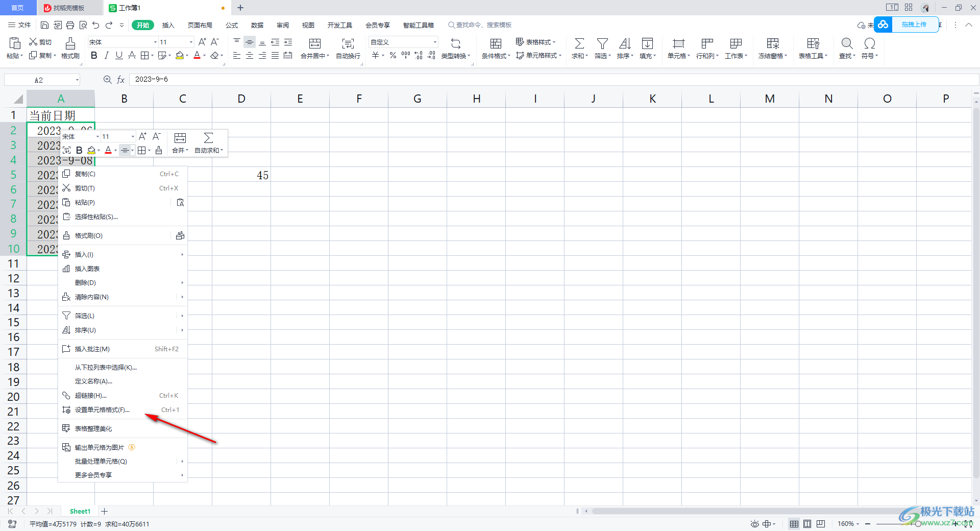This screenshot has width=980, height=531.
Task: Click Merge and Center (合并居中) icon
Action: [315, 43]
